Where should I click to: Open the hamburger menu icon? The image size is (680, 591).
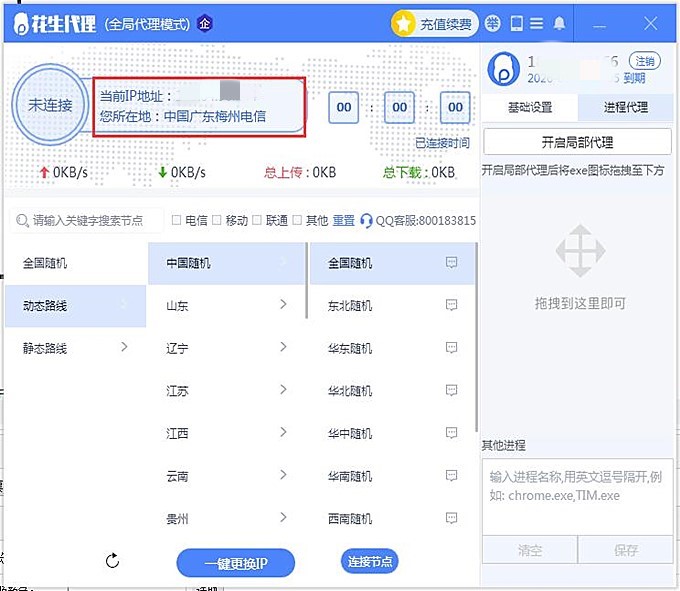click(536, 23)
